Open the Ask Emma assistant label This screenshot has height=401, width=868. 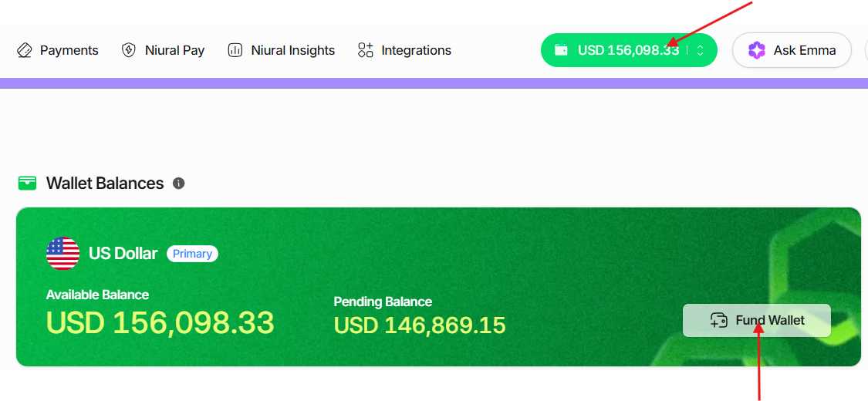tap(805, 50)
